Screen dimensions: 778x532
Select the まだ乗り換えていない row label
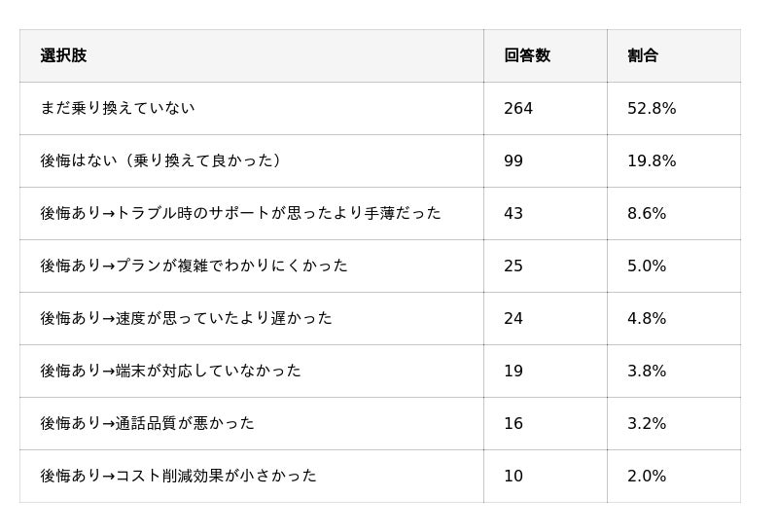click(118, 109)
